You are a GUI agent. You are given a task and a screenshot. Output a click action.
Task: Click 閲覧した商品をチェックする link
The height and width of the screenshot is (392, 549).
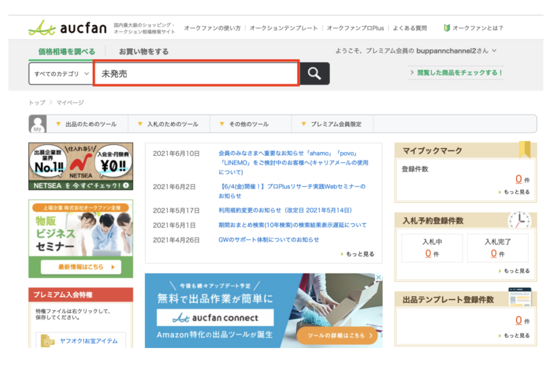pyautogui.click(x=456, y=72)
